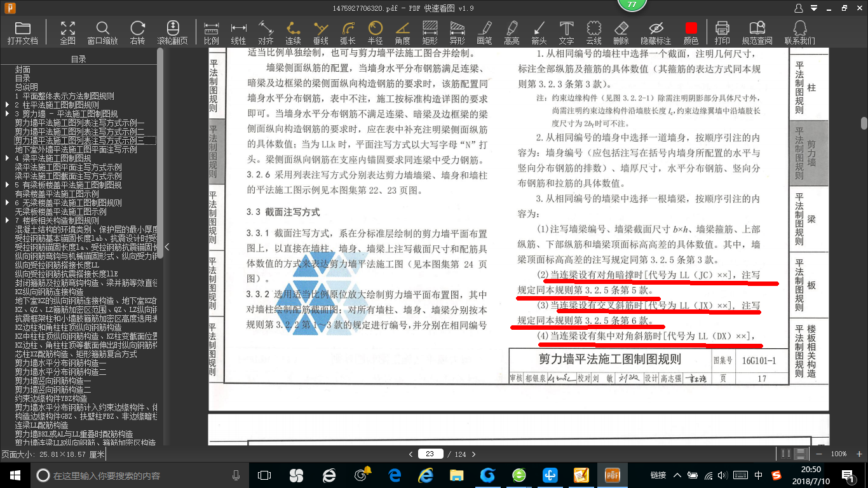The width and height of the screenshot is (868, 488).
Task: Open bookmark 剪力墙平法施工图列表注写方式示例一
Action: click(x=80, y=123)
